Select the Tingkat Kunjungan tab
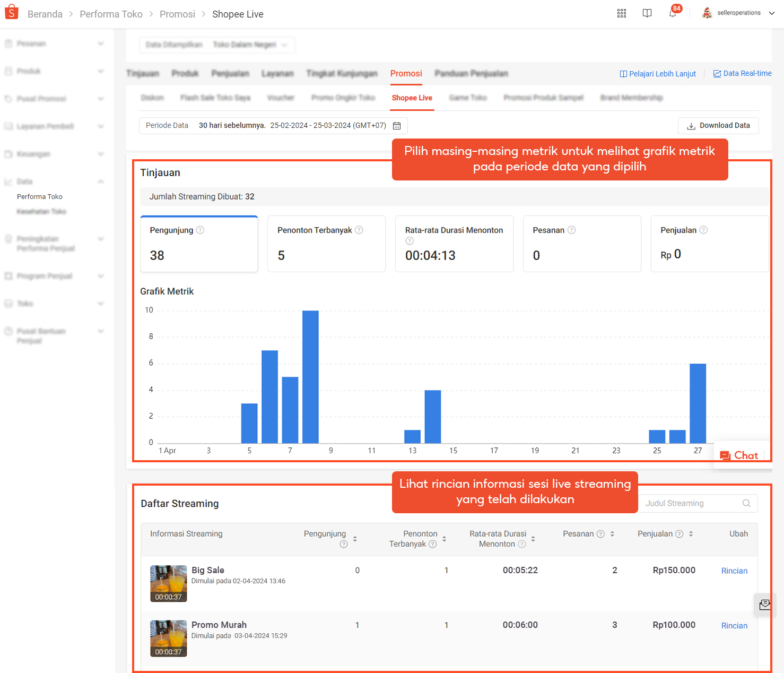 point(342,73)
